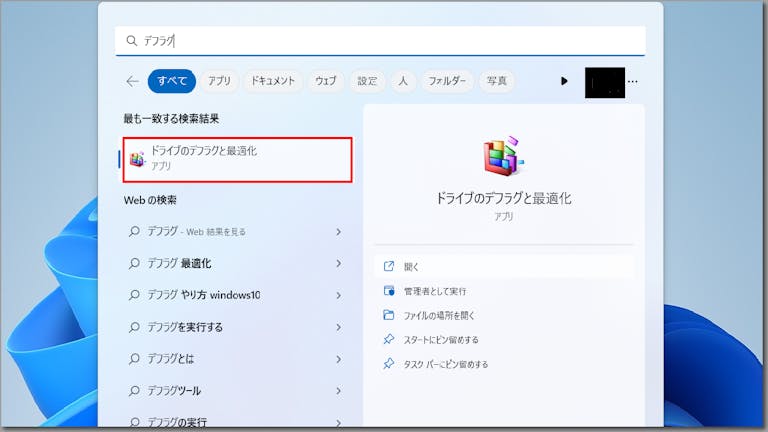Expand chevron for デフラグとは
The height and width of the screenshot is (432, 768).
[338, 359]
